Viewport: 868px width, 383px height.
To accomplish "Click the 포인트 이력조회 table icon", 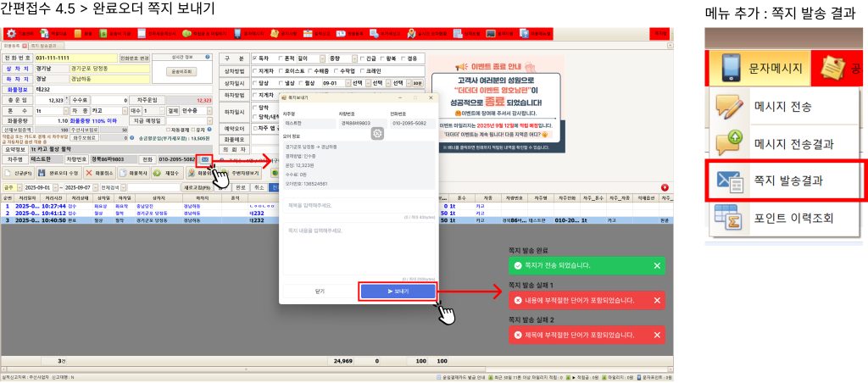I will (728, 218).
